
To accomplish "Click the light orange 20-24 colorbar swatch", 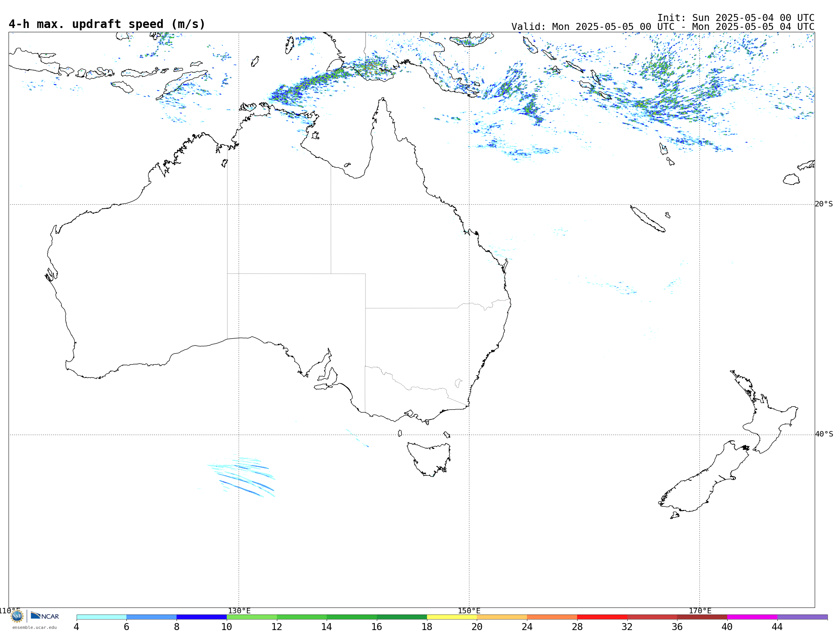I will (x=502, y=617).
